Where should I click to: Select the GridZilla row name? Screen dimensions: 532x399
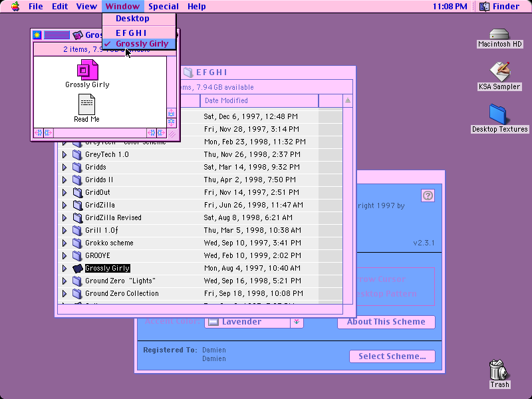pos(100,205)
